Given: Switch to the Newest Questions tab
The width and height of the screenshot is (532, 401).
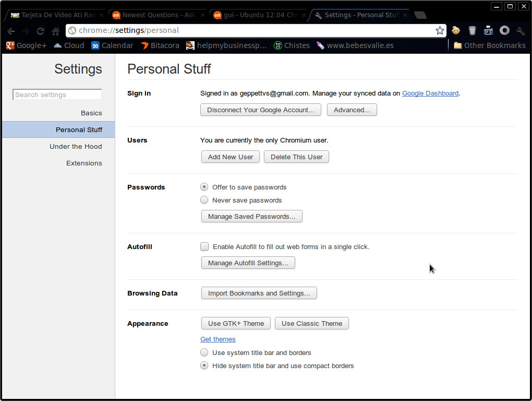Looking at the screenshot, I should pos(156,15).
